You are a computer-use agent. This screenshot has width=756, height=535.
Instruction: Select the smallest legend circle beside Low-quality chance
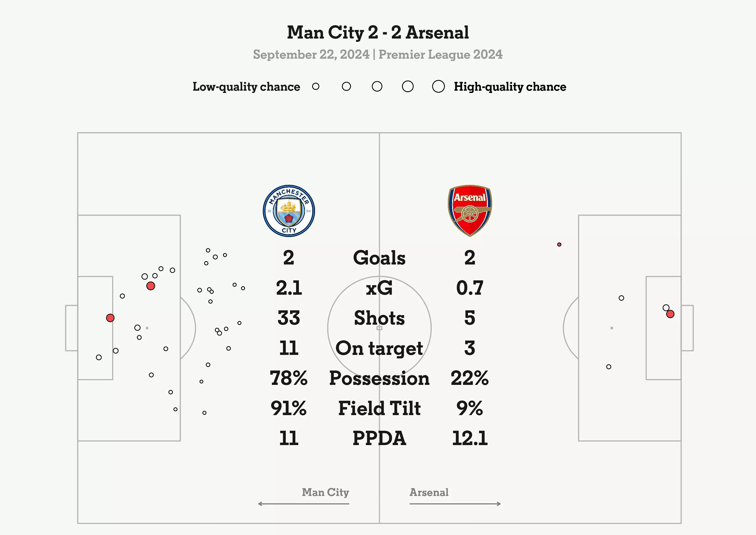pos(316,87)
